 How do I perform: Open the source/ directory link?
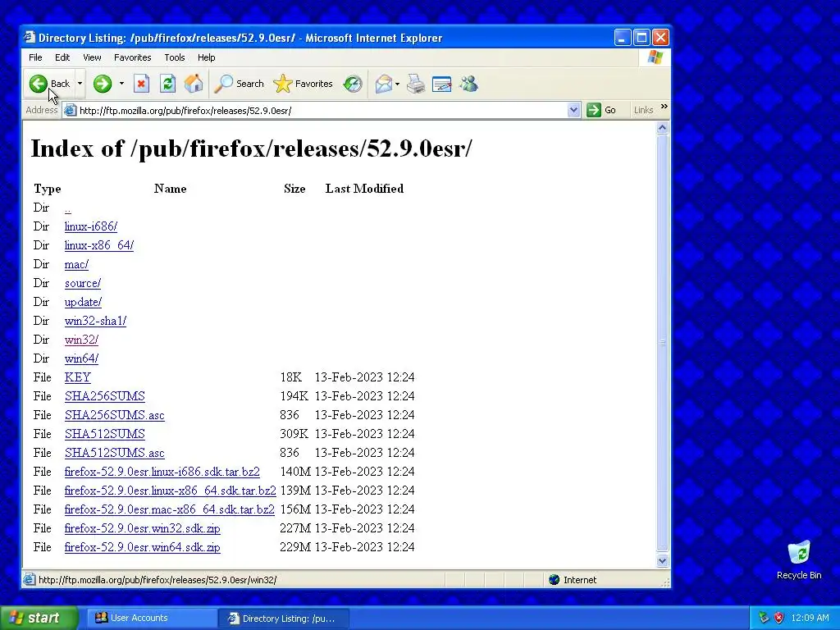[x=83, y=283]
